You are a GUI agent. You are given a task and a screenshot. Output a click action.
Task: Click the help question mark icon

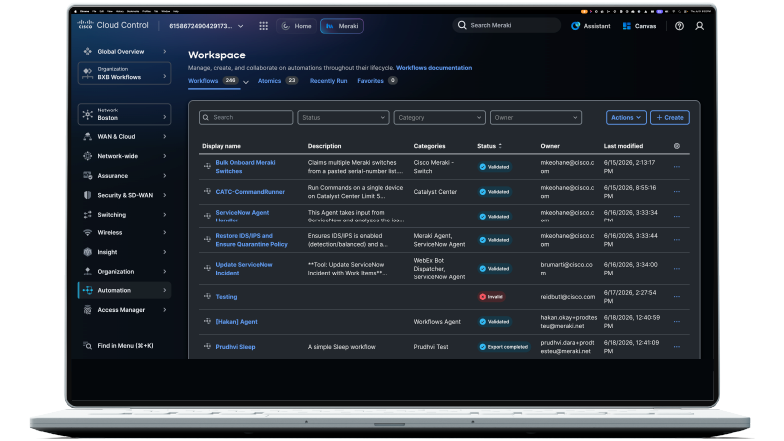pyautogui.click(x=679, y=26)
